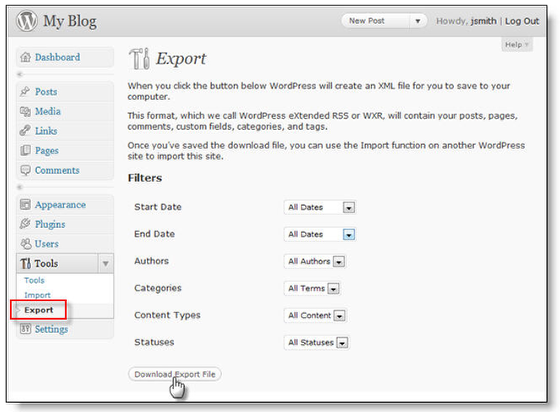Open the Categories All Terms dropdown
560x412 pixels.
tap(312, 288)
